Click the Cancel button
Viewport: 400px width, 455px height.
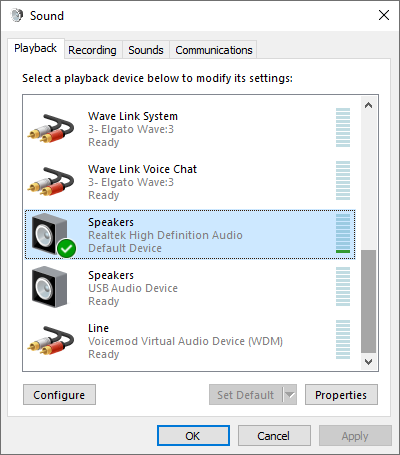(x=274, y=436)
